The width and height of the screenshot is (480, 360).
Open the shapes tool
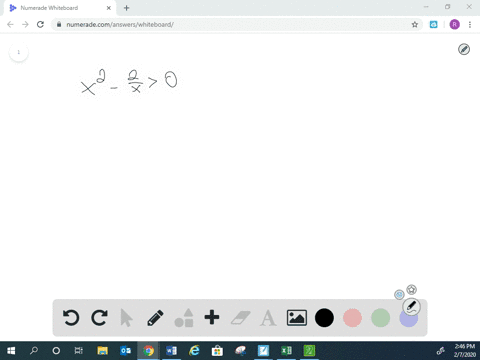[184, 318]
